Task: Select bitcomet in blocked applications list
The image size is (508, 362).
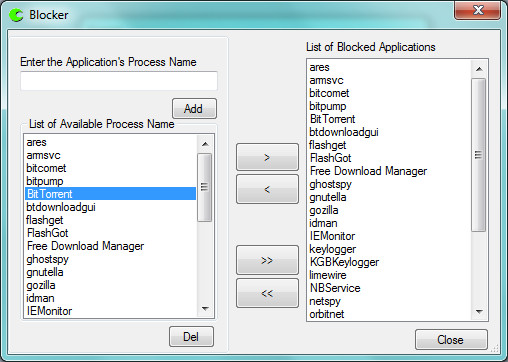Action: coord(389,93)
